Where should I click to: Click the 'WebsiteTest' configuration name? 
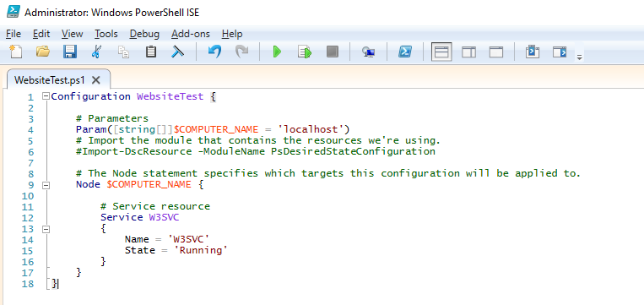click(170, 96)
